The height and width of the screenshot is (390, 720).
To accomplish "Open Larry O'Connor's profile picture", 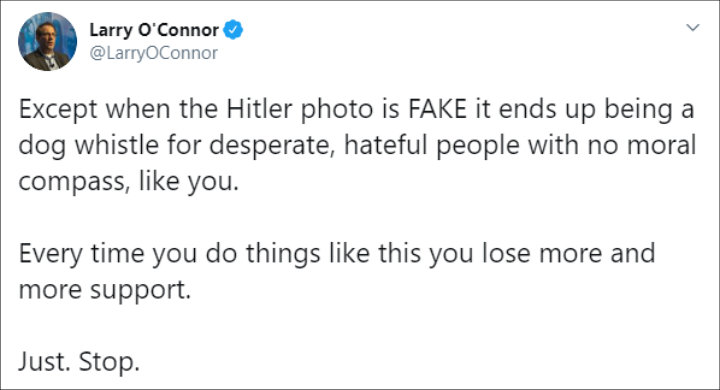I will click(x=47, y=41).
